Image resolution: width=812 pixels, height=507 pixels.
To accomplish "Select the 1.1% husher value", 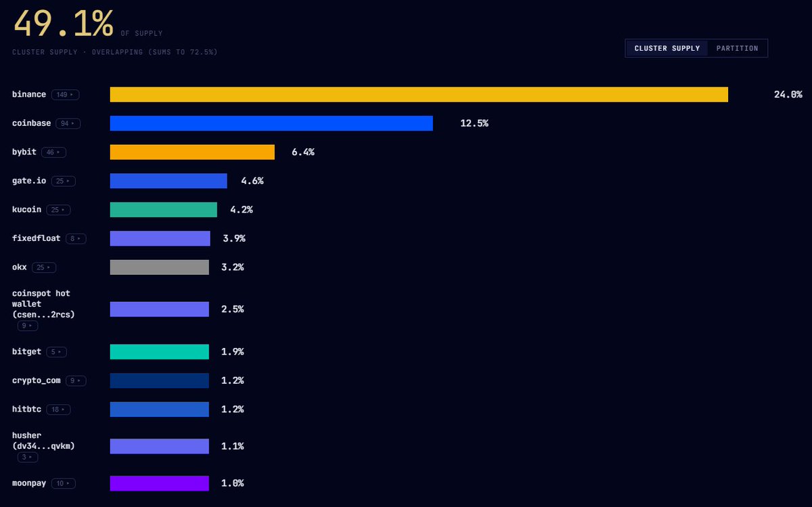I will [233, 446].
